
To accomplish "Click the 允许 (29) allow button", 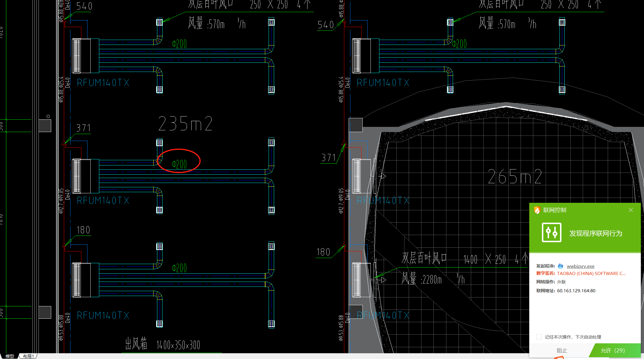I will coord(612,350).
